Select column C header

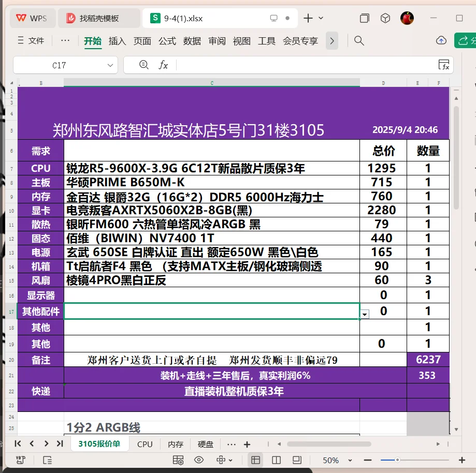[212, 83]
